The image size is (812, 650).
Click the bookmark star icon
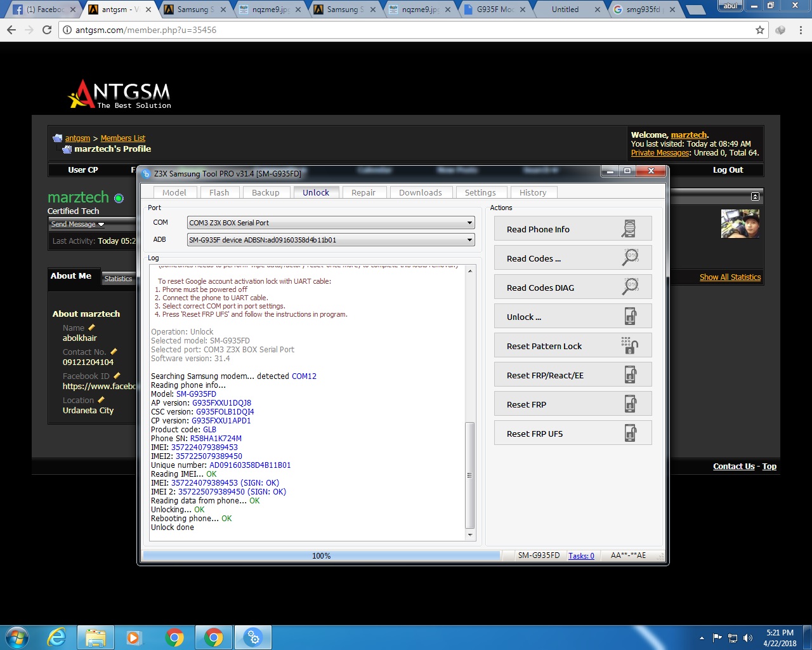[759, 30]
